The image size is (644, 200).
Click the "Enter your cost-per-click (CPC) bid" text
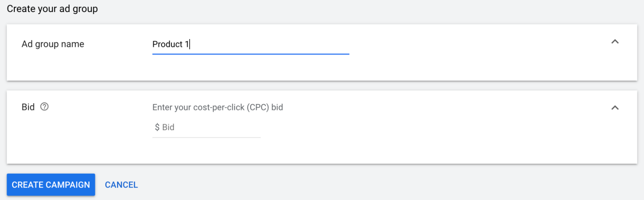[x=217, y=107]
